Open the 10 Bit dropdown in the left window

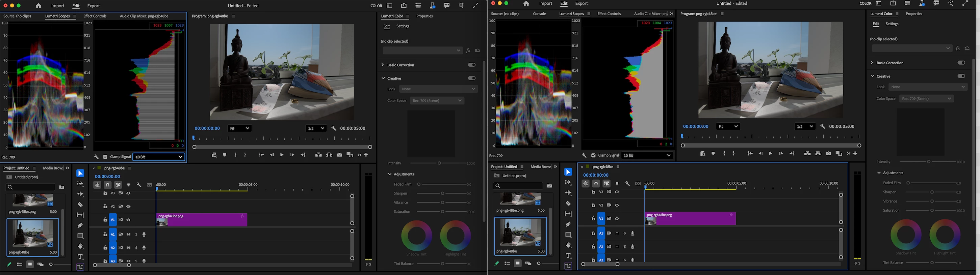[x=159, y=157]
